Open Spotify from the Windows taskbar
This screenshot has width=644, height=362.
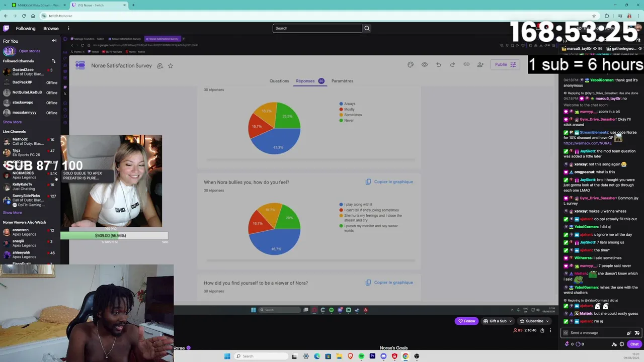click(x=361, y=356)
